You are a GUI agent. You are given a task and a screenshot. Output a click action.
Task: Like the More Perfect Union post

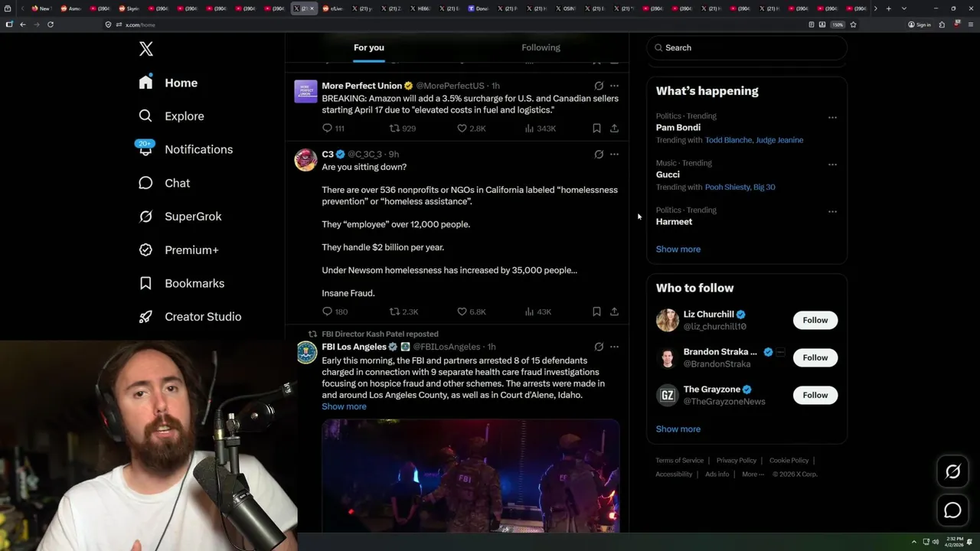point(471,129)
